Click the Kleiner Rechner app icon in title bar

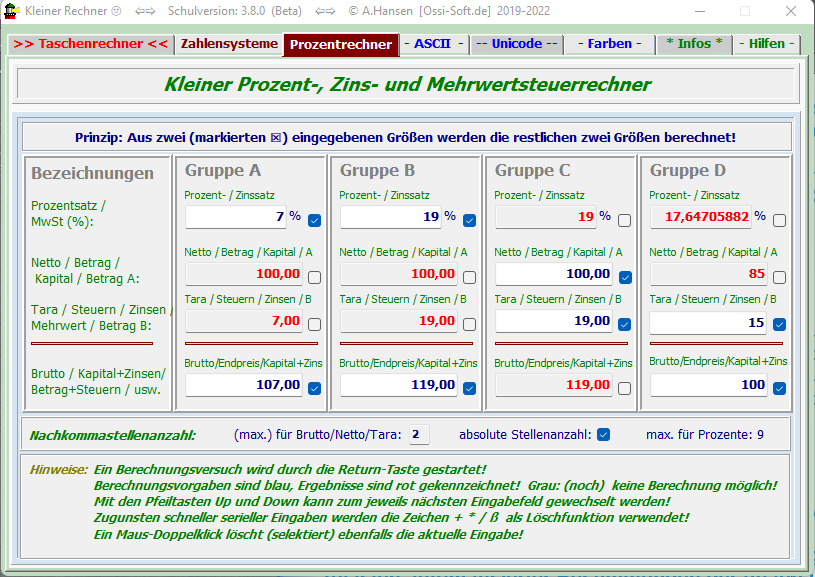12,11
